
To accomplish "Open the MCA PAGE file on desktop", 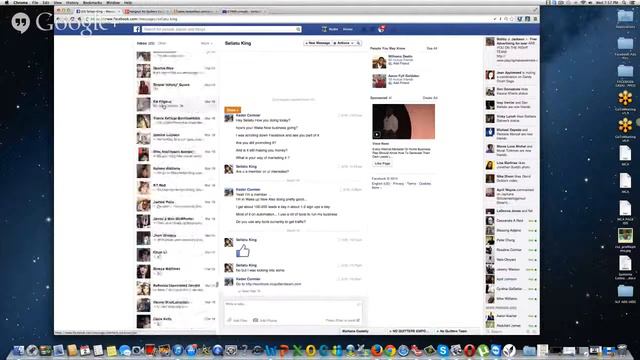I will pyautogui.click(x=625, y=213).
